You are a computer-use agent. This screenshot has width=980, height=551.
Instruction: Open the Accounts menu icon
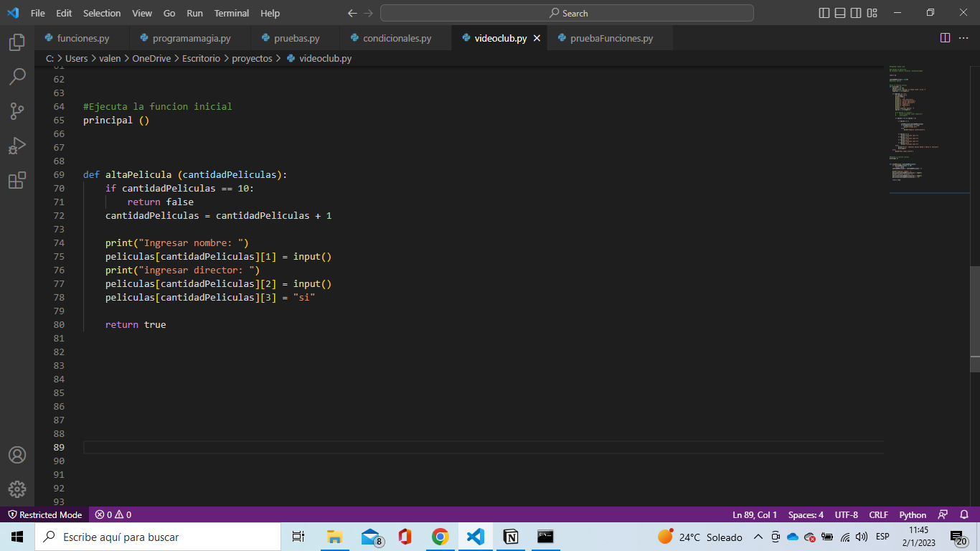click(17, 455)
